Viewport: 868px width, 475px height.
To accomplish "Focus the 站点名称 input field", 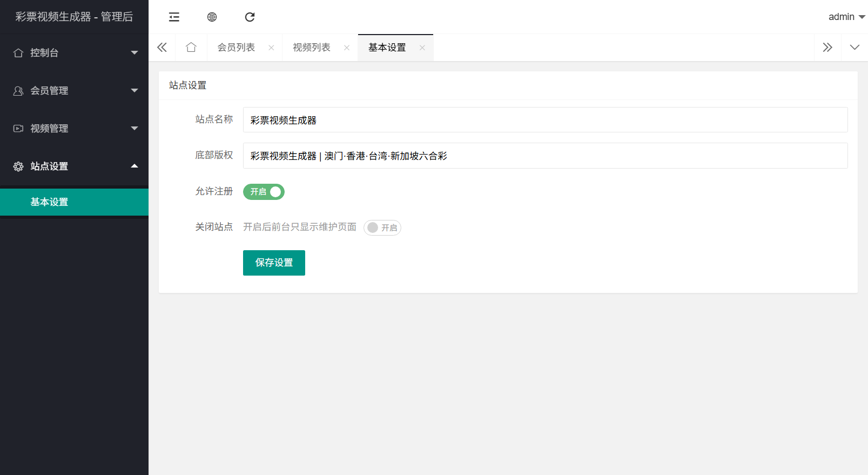I will coord(545,119).
